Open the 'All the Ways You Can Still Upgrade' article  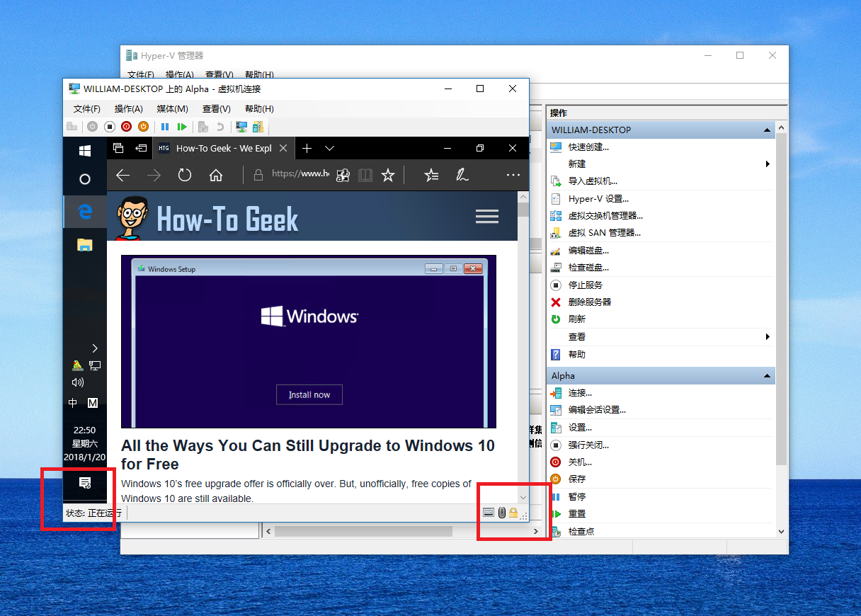308,455
